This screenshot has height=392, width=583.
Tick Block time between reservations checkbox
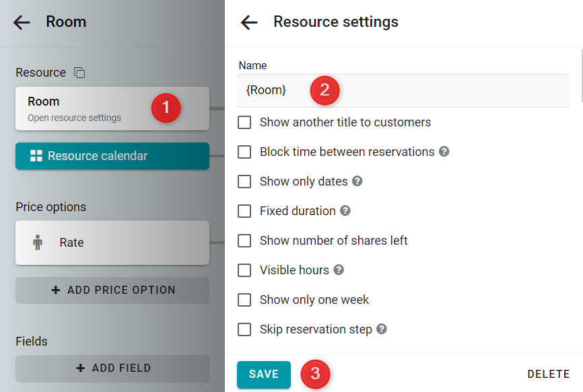[244, 152]
